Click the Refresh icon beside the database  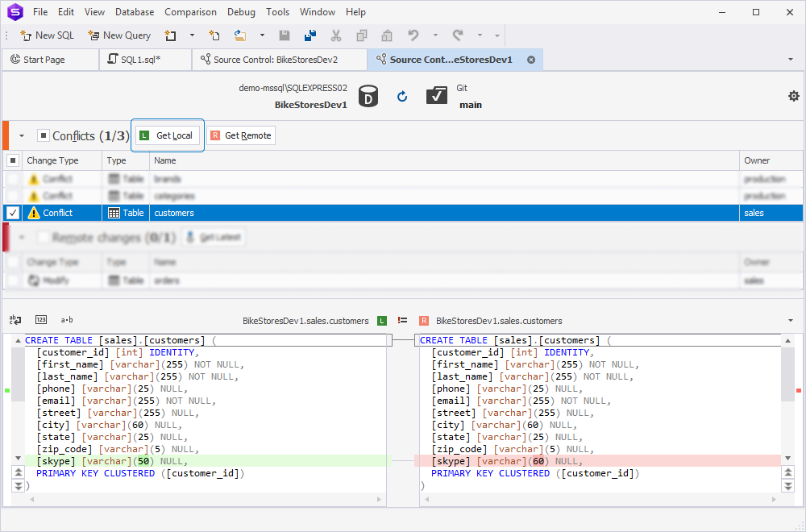coord(402,96)
